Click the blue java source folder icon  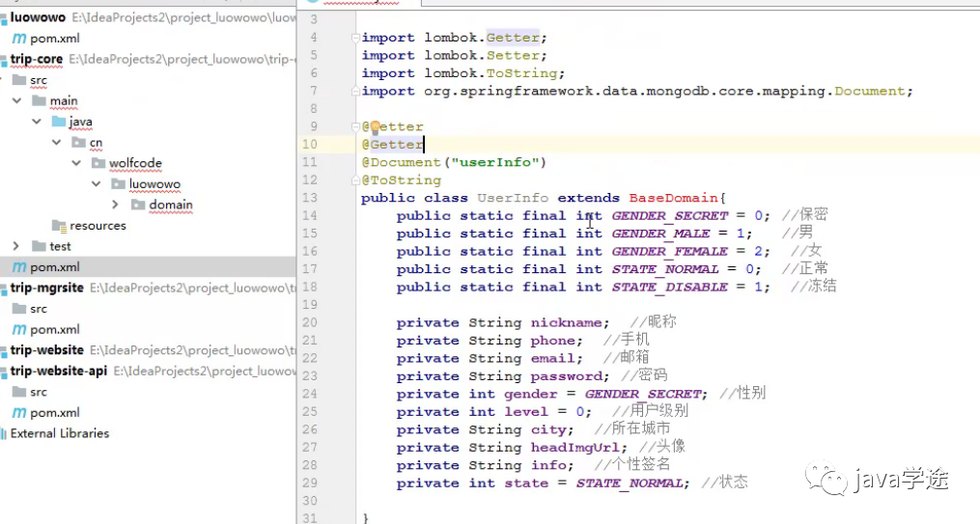pos(58,123)
